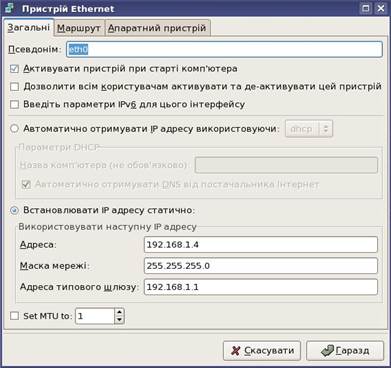The height and width of the screenshot is (368, 391).
Task: Confirm with the Гаразд button
Action: coord(345,351)
